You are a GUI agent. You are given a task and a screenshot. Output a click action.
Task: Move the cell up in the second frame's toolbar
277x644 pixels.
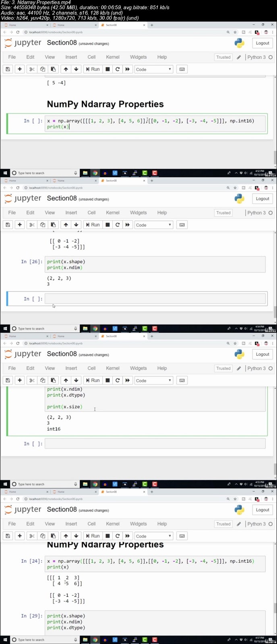(66, 225)
